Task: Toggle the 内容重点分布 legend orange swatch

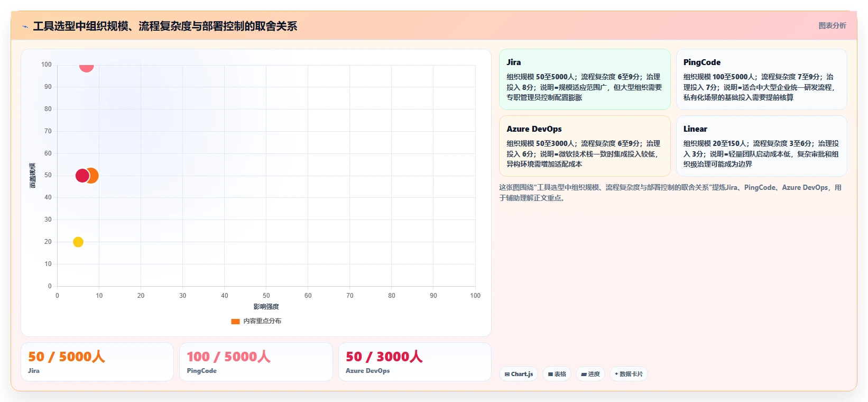Action: tap(235, 321)
